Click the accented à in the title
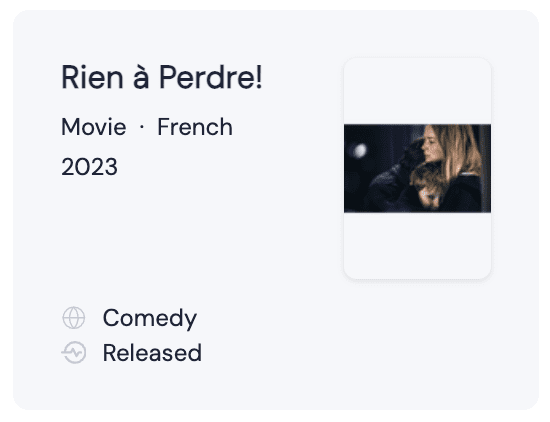The height and width of the screenshot is (422, 550). coord(141,79)
